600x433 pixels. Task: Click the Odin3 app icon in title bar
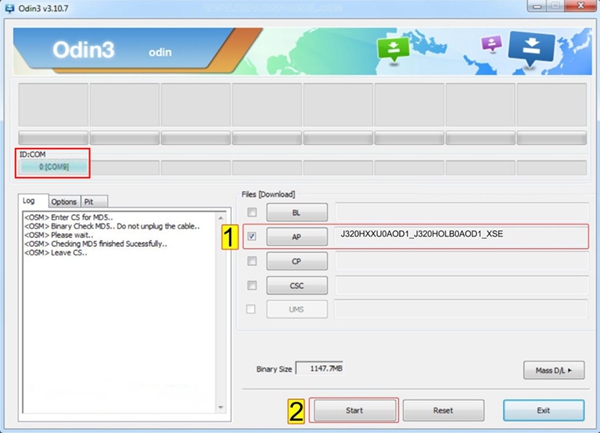point(9,8)
